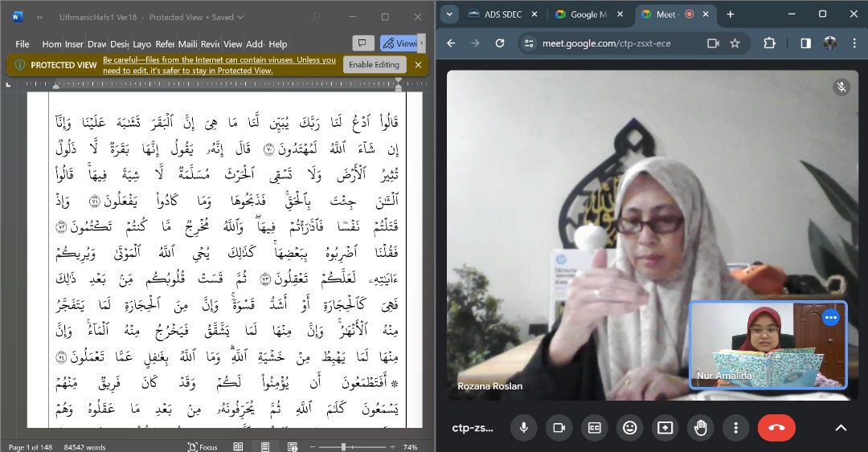
Task: Toggle Chrome side panel
Action: (806, 43)
